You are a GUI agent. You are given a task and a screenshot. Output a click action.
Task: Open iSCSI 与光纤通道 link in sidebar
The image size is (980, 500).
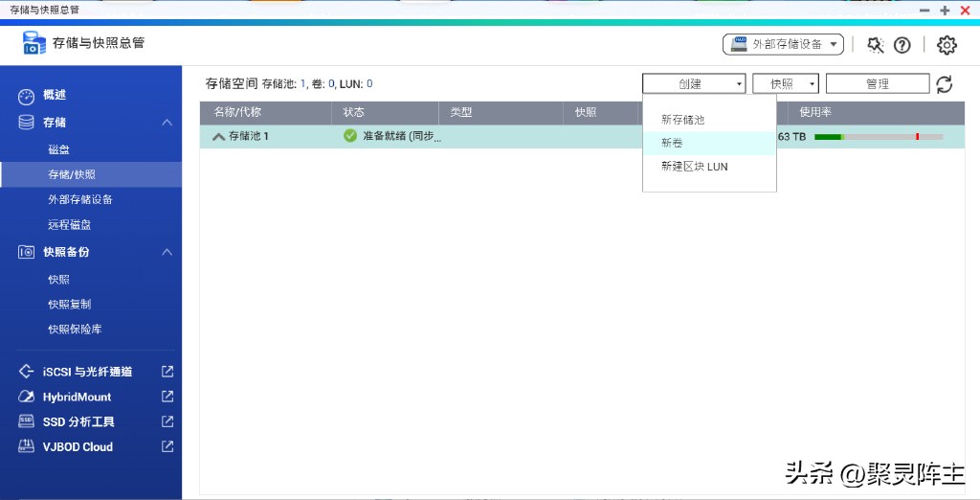pyautogui.click(x=87, y=372)
